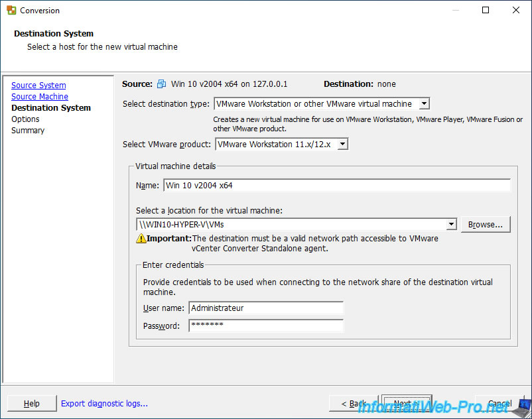532x419 pixels.
Task: Click 'Select a location for the virtual machine' label
Action: (210, 211)
